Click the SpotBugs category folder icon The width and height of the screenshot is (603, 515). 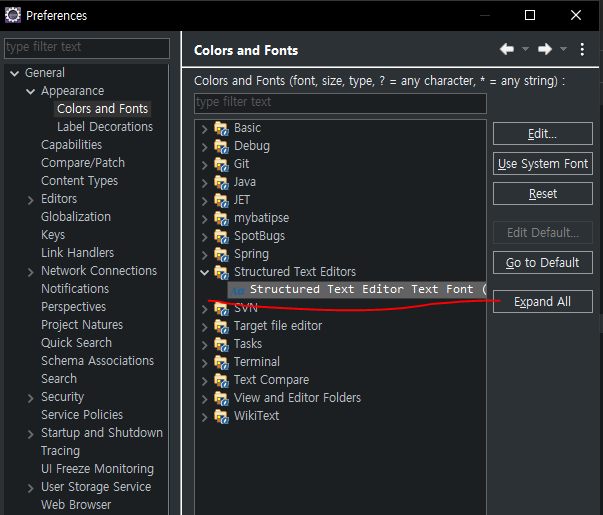coord(221,236)
